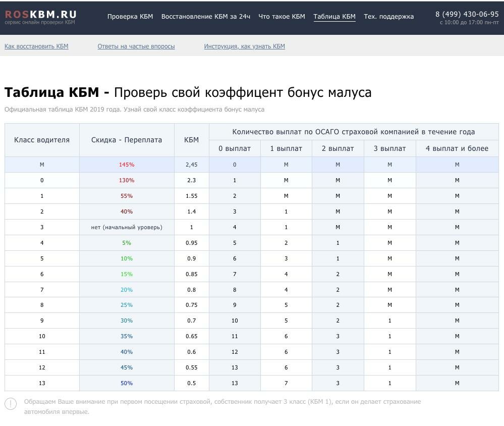Screen dimensions: 504x426
Task: Click the 50% discount cell
Action: tap(127, 383)
